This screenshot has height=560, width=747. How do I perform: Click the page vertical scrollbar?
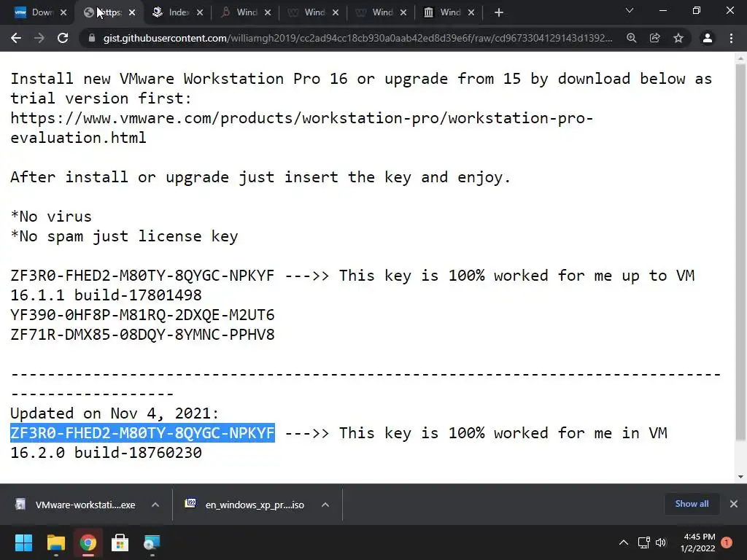740,252
